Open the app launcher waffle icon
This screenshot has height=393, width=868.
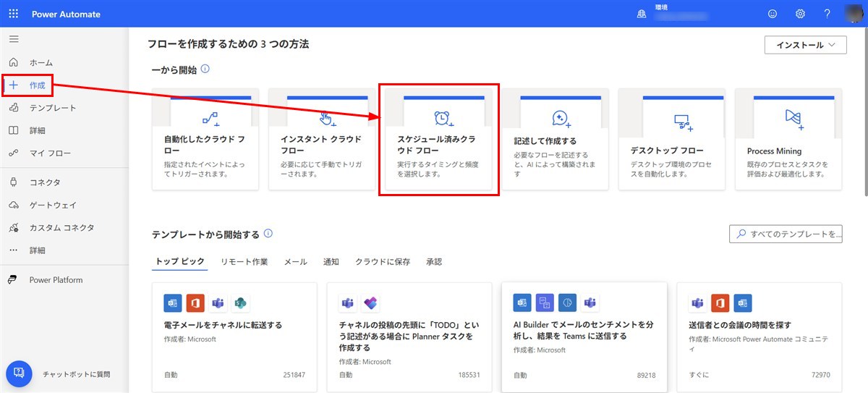pyautogui.click(x=14, y=14)
